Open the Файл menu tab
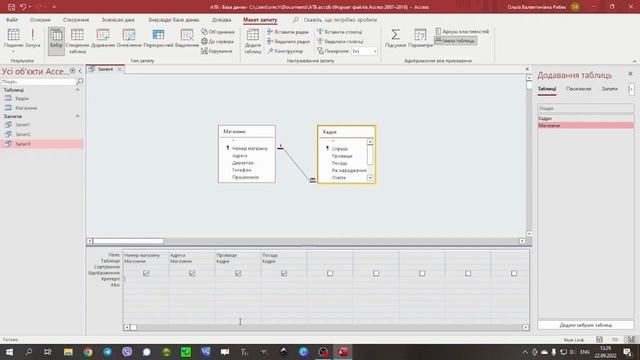 pyautogui.click(x=12, y=20)
